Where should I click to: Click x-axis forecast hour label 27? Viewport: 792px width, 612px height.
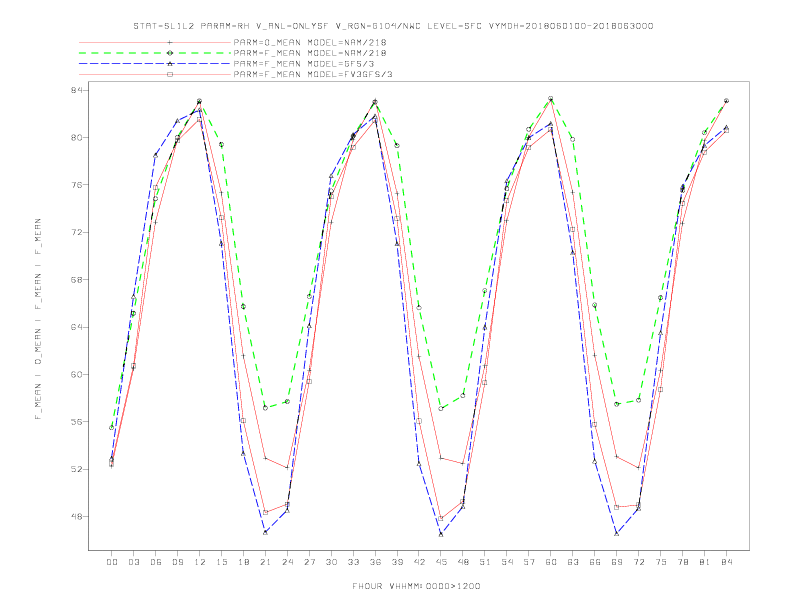coord(309,562)
